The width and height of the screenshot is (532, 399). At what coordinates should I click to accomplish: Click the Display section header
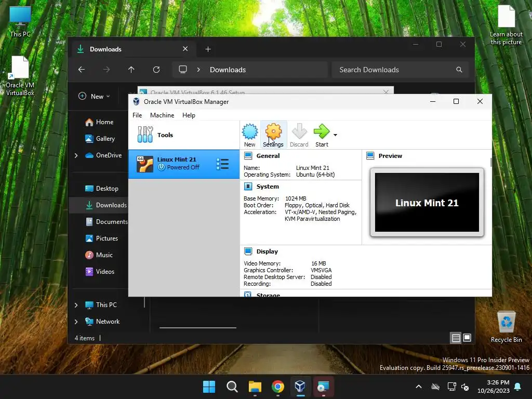click(x=267, y=251)
